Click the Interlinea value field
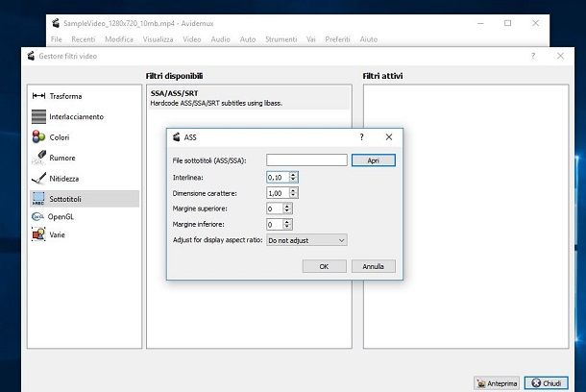The image size is (586, 392). [x=278, y=178]
